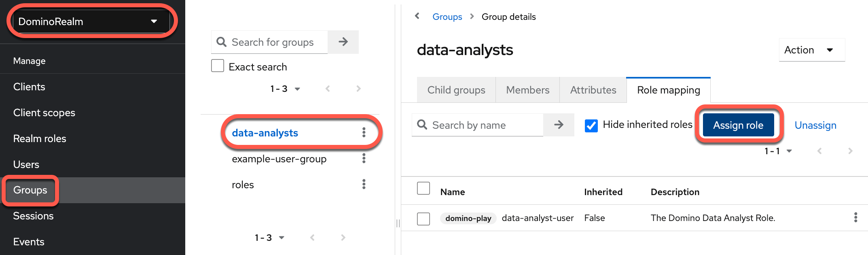Click the magnifier icon in group search
This screenshot has height=255, width=868.
[221, 42]
